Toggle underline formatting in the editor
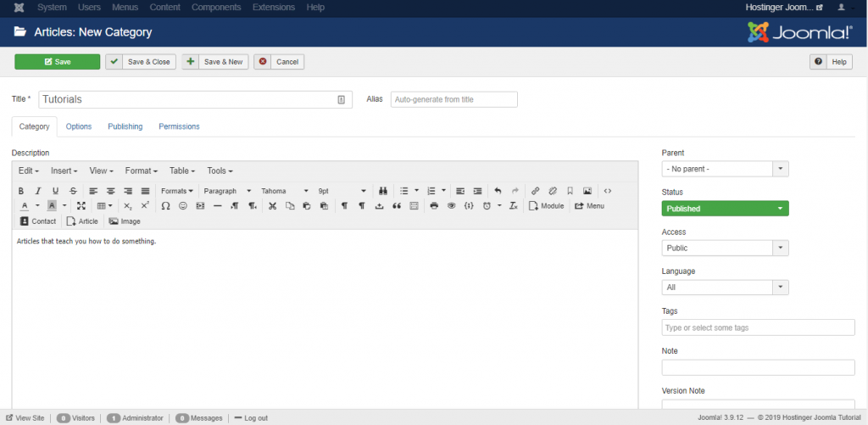 point(55,191)
